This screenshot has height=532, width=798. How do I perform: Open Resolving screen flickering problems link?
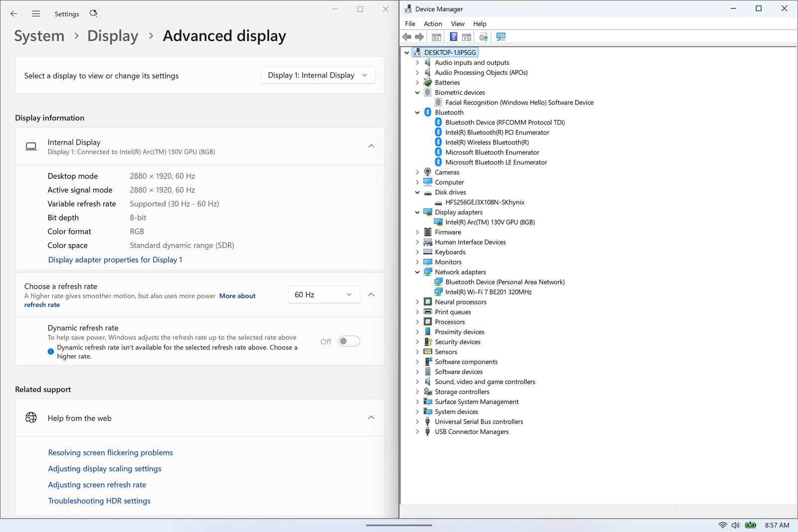point(110,453)
